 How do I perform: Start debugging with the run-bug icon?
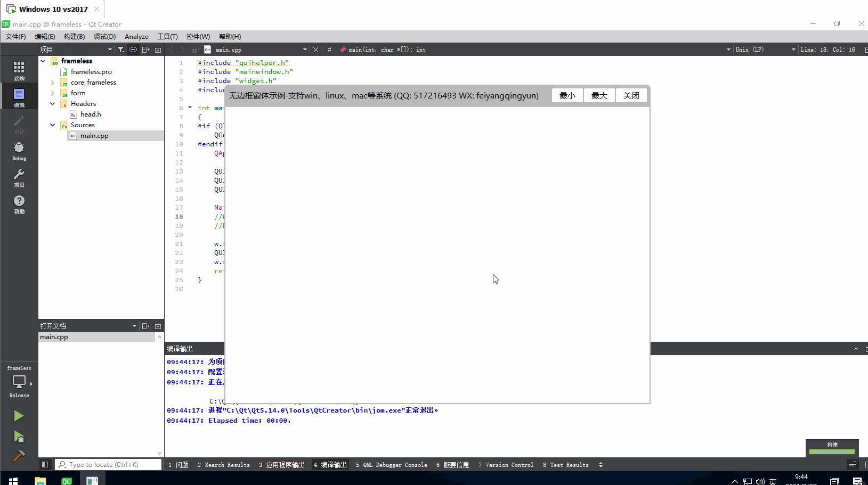pos(19,437)
